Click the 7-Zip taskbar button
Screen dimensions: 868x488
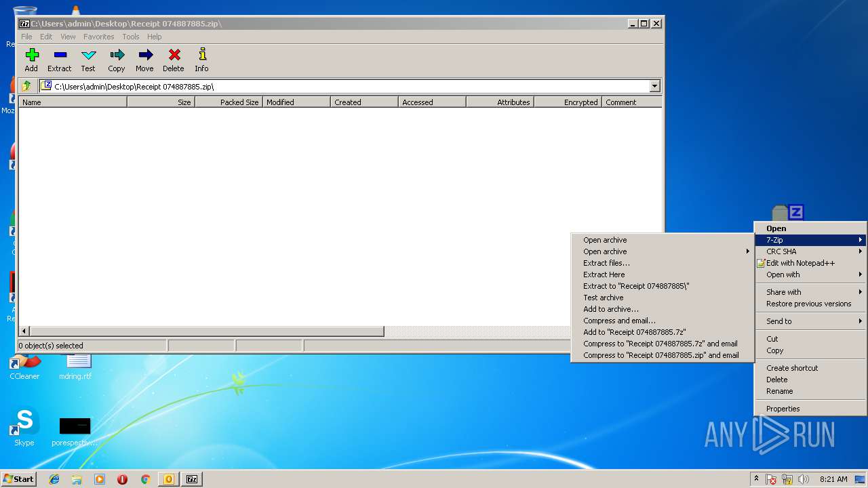pos(192,479)
